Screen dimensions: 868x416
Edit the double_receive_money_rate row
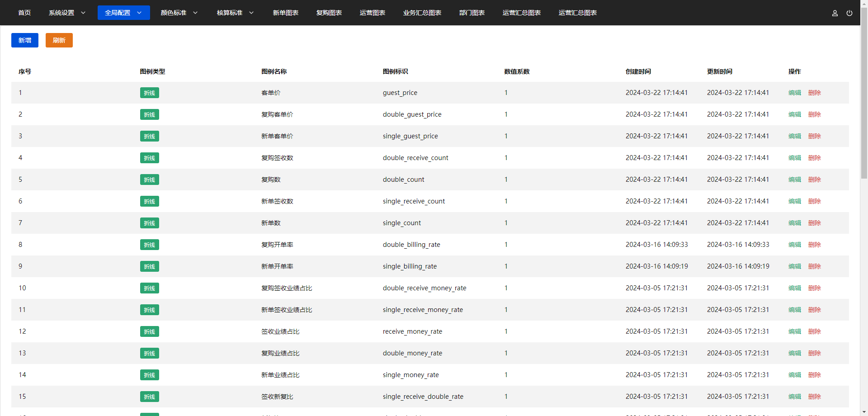pos(795,288)
